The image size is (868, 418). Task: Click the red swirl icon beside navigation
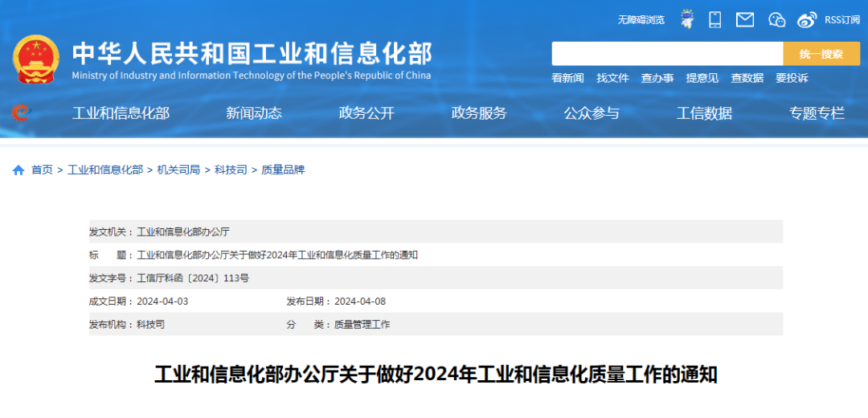(x=21, y=113)
